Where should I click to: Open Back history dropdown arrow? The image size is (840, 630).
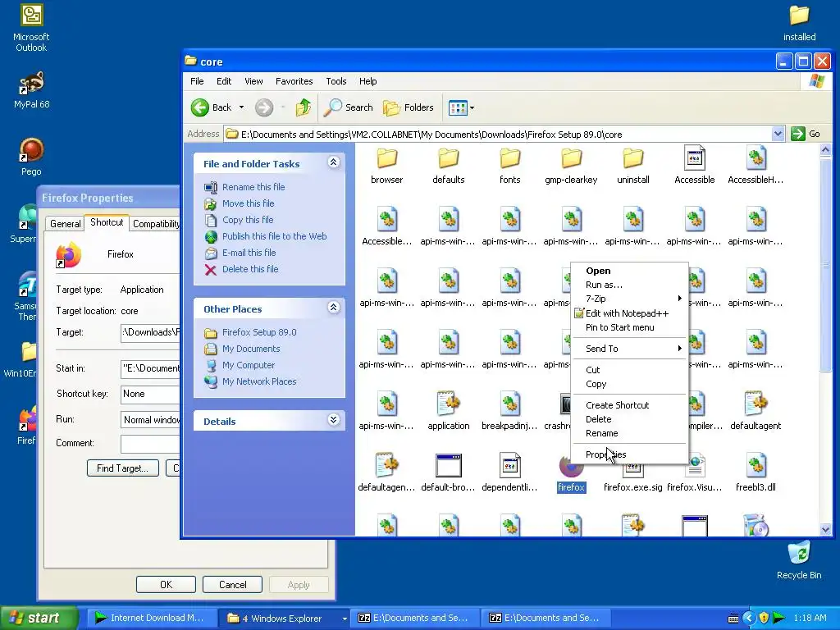point(242,107)
